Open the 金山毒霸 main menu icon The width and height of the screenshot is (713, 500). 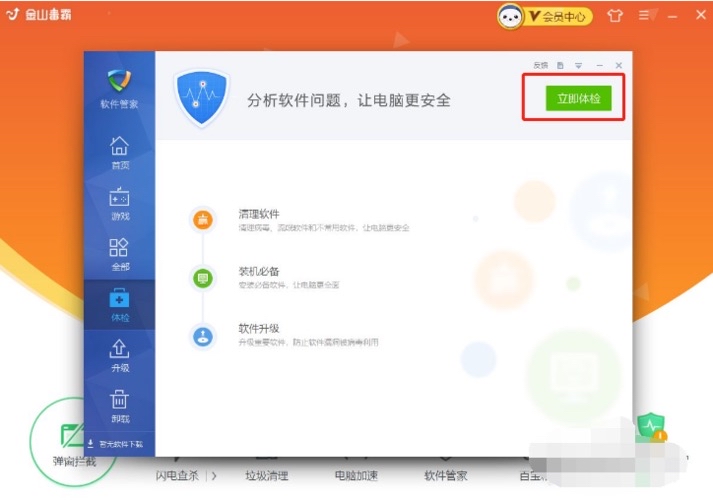click(x=644, y=15)
